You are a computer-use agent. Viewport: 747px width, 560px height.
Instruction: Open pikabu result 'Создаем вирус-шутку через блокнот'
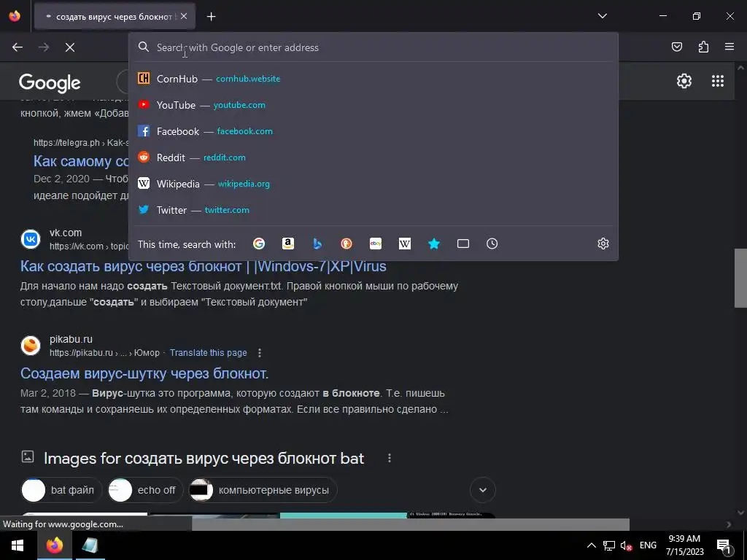[x=144, y=373]
